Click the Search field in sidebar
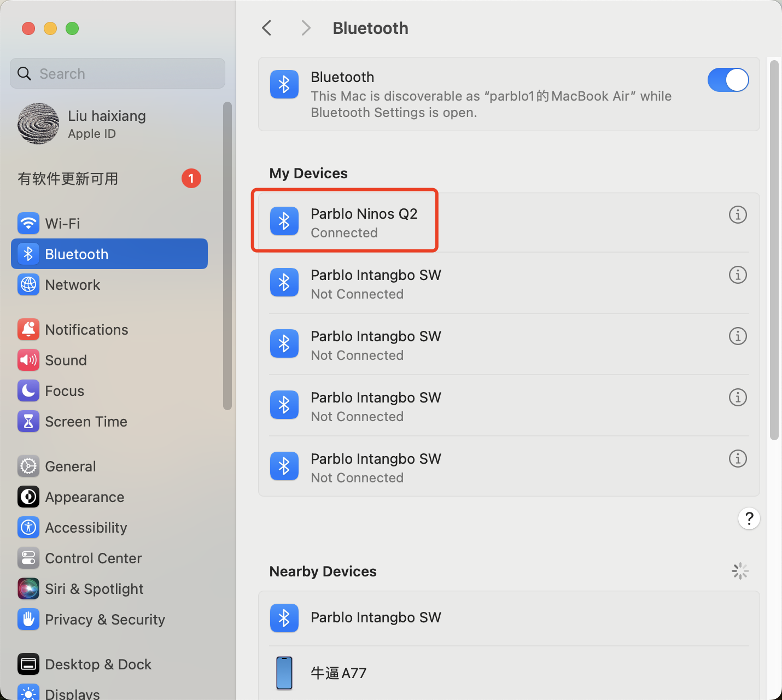 point(118,73)
